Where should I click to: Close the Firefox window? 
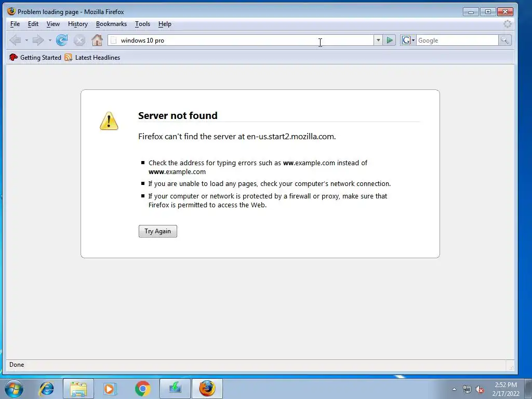pos(505,12)
